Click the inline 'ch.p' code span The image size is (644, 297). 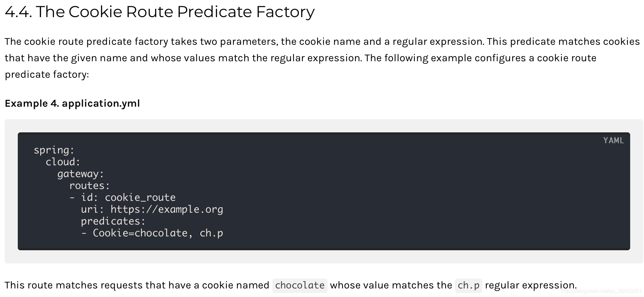pos(469,285)
